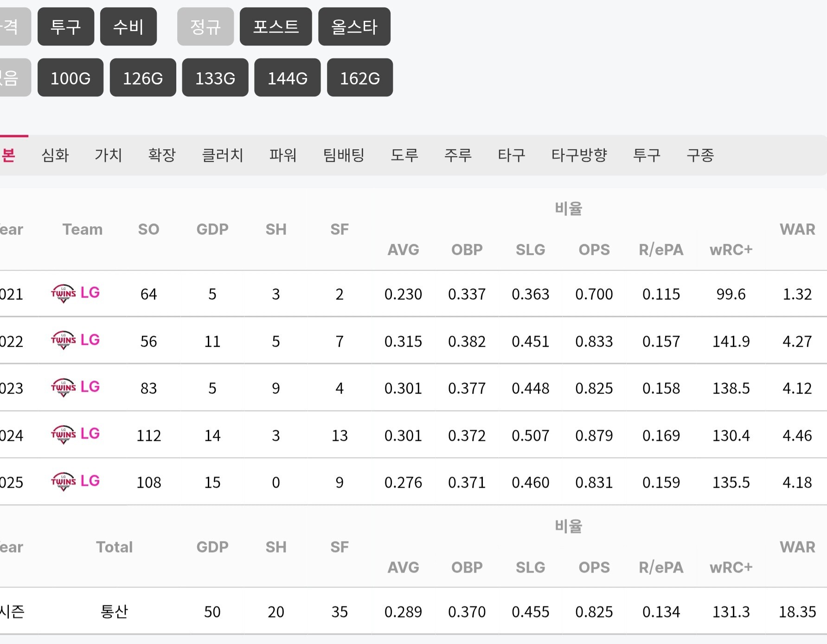Go to the 구종 tab
Screen dimensions: 827x644
[700, 155]
